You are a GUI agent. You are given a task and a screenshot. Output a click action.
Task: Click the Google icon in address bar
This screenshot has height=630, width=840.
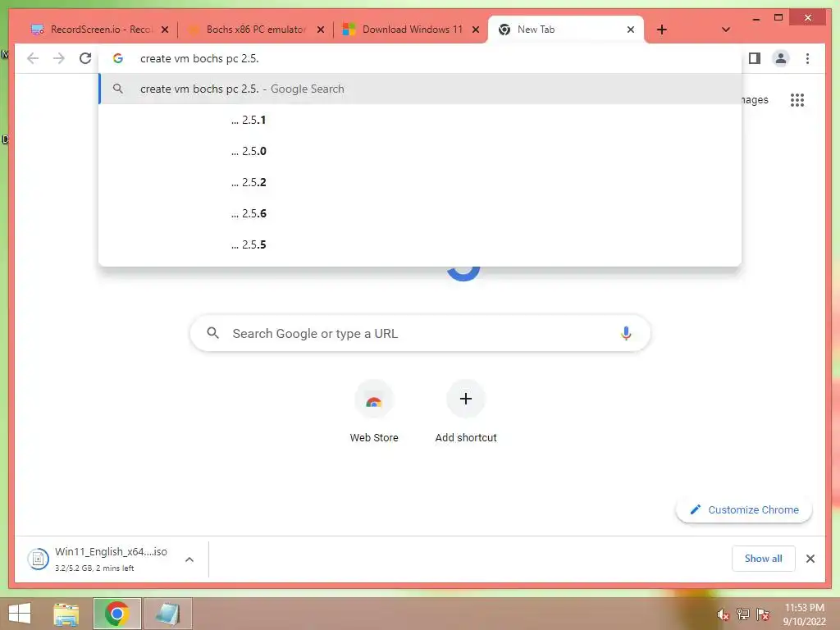click(x=118, y=58)
